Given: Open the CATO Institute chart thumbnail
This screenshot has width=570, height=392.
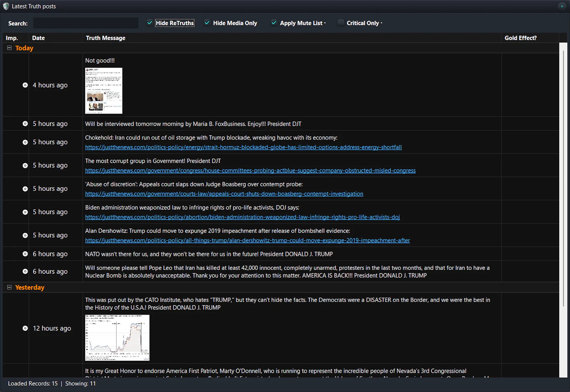Looking at the screenshot, I should [x=117, y=338].
